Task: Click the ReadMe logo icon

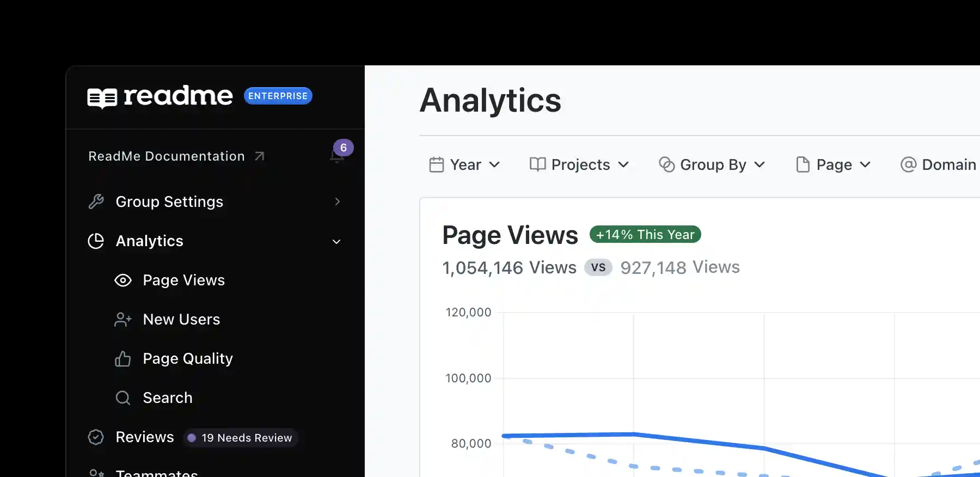Action: pyautogui.click(x=102, y=98)
